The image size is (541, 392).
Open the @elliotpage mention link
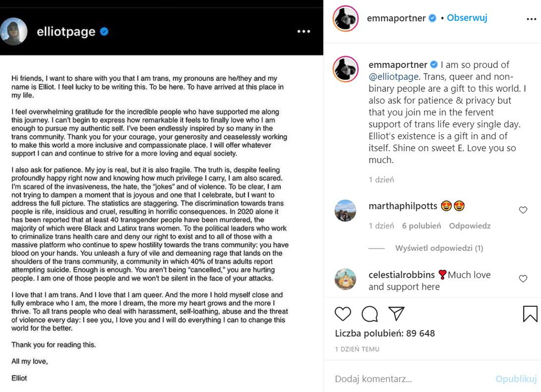pyautogui.click(x=394, y=77)
